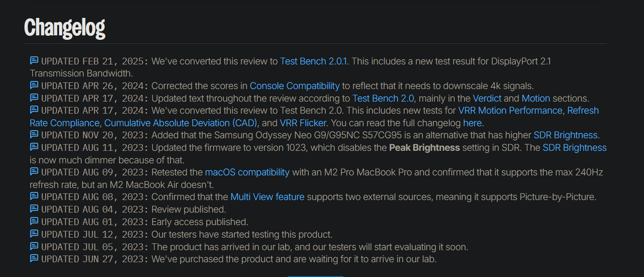Jump to the Motion section link
Screen dimensions: 644x277
[536, 98]
